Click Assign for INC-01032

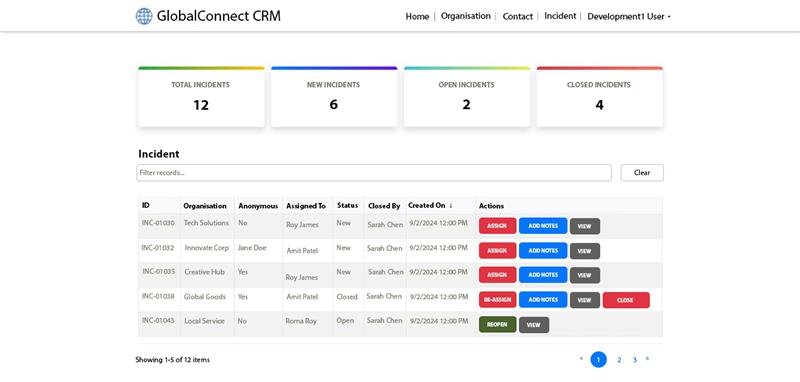(497, 251)
